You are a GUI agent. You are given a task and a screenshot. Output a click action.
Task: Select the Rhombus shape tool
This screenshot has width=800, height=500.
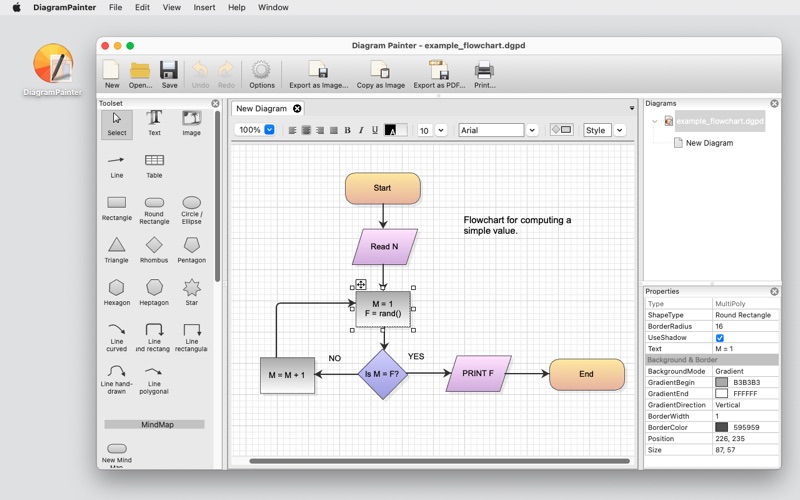tap(154, 251)
